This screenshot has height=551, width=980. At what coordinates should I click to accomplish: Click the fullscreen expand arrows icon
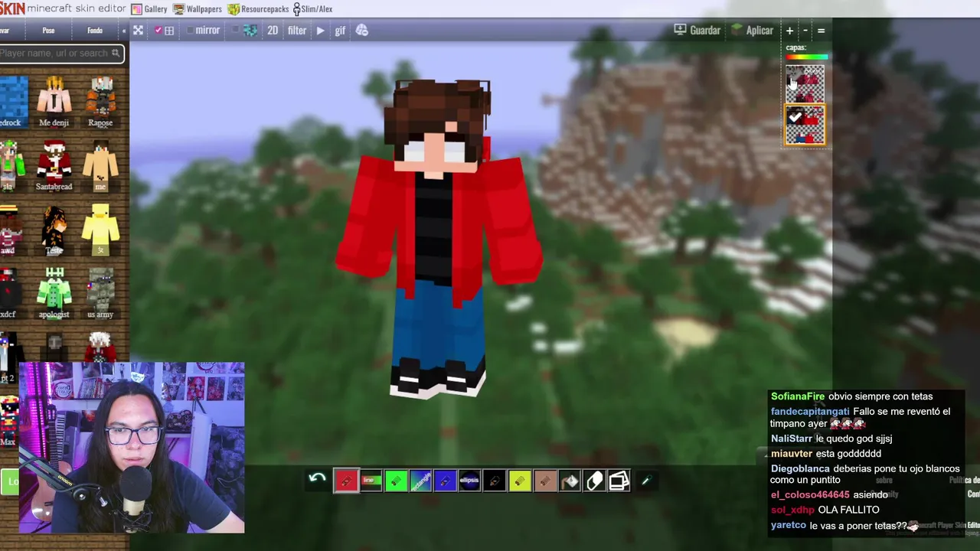tap(138, 31)
